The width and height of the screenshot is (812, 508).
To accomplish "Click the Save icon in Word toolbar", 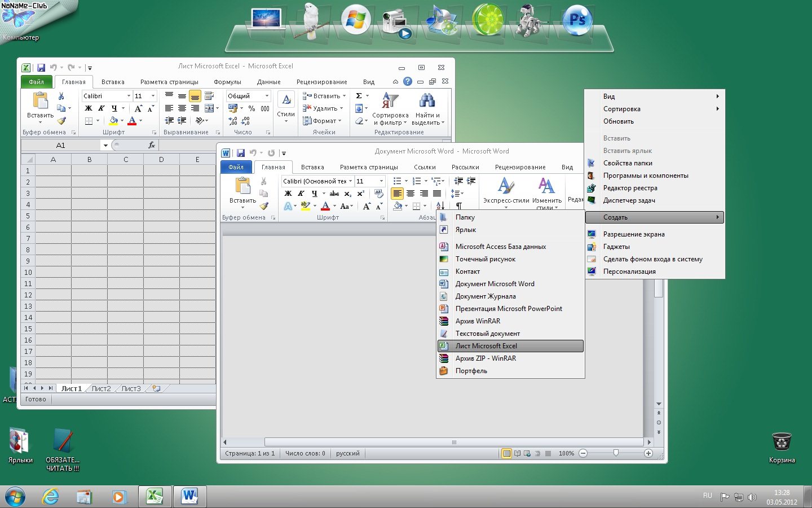I will pyautogui.click(x=241, y=153).
